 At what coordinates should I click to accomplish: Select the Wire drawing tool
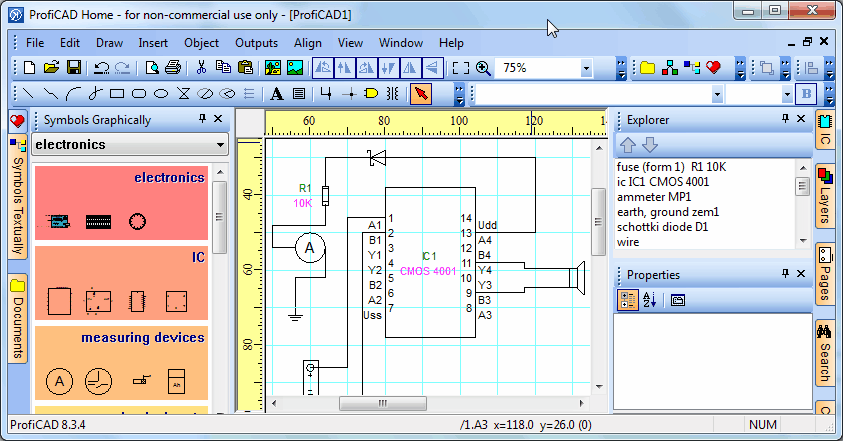pos(325,94)
